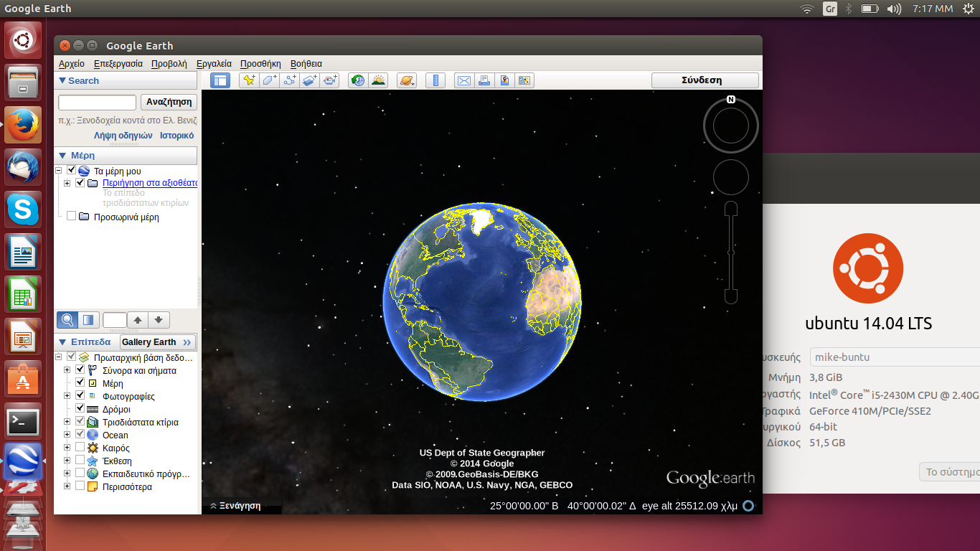Click the Add Placemark pushpin icon
The height and width of the screenshot is (551, 980).
point(248,80)
